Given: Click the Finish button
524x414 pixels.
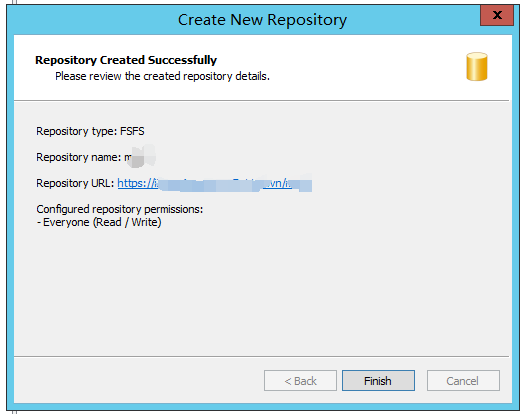Looking at the screenshot, I should [x=378, y=381].
